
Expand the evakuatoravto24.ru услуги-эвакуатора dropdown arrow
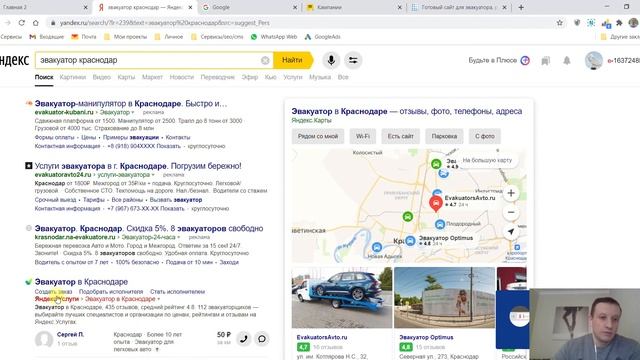[x=153, y=175]
